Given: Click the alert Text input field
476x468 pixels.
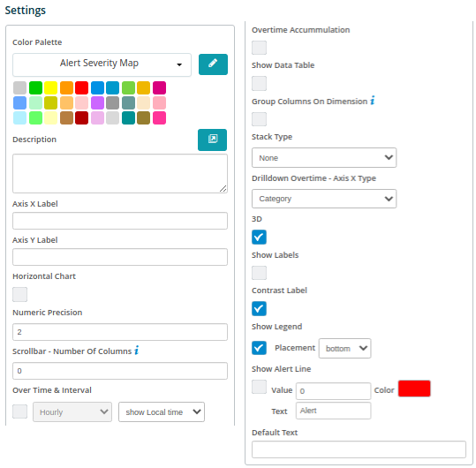Looking at the screenshot, I should click(333, 411).
